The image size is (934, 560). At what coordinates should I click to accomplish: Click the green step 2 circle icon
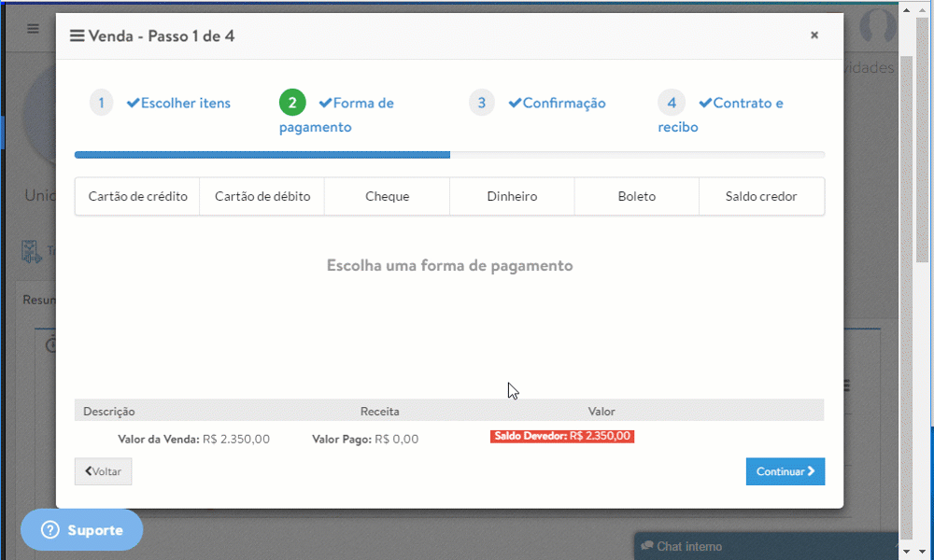(x=292, y=103)
